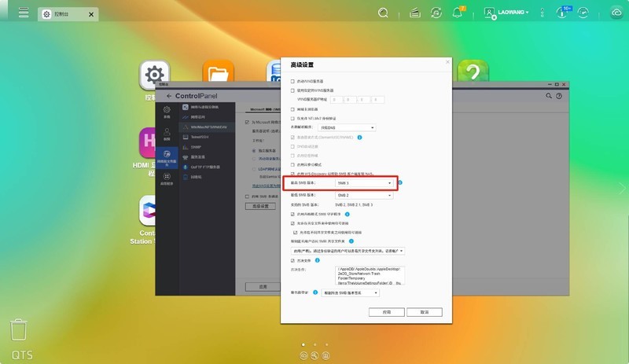Image resolution: width=629 pixels, height=364 pixels.
Task: Open the ControlPanel window search icon
Action: [x=548, y=96]
